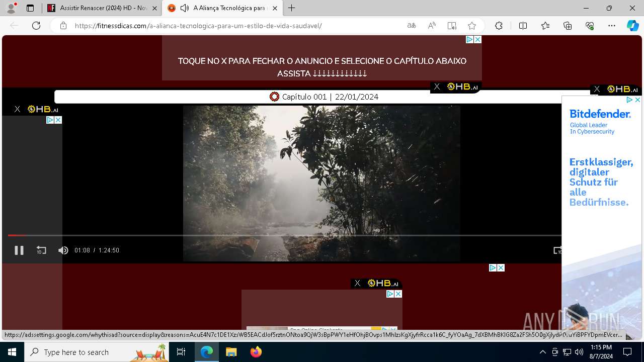
Task: Close the HB.AI overlay under the player
Action: 357,283
